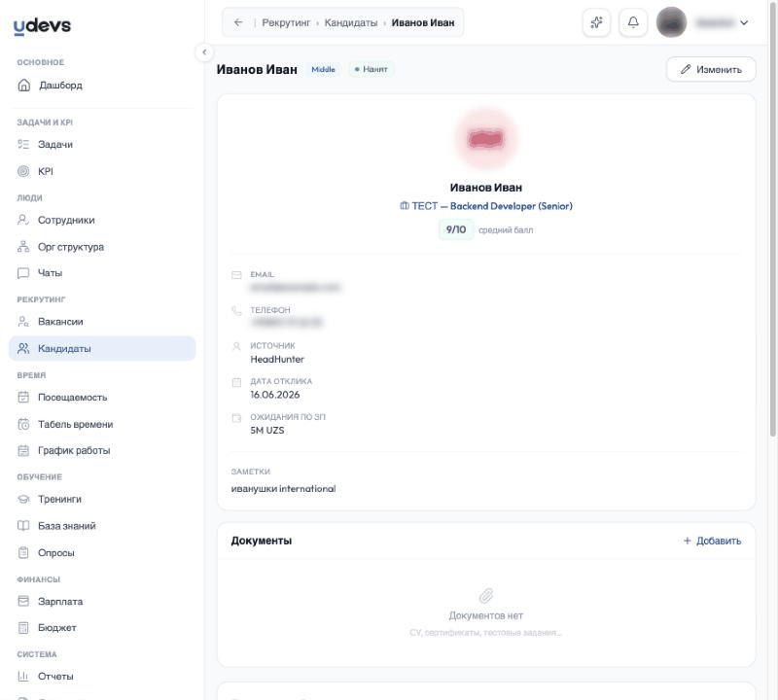Click the иванушки international note text
The image size is (778, 700).
point(283,489)
